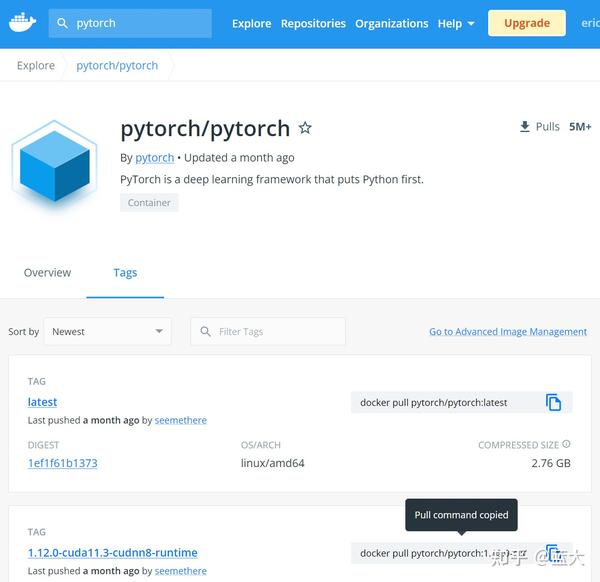Viewport: 600px width, 582px height.
Task: Open Organizations in the top navigation
Action: [391, 23]
